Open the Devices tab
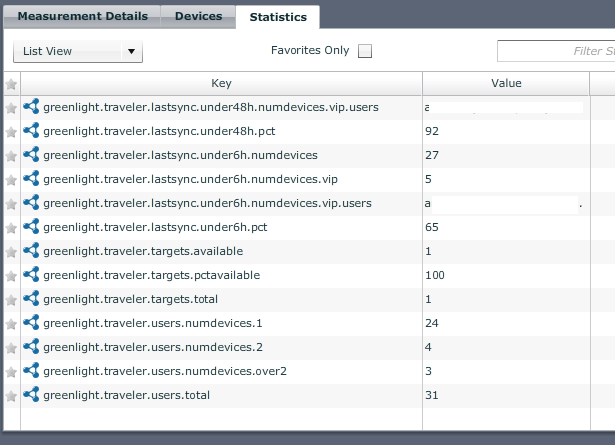The image size is (615, 445). point(198,16)
